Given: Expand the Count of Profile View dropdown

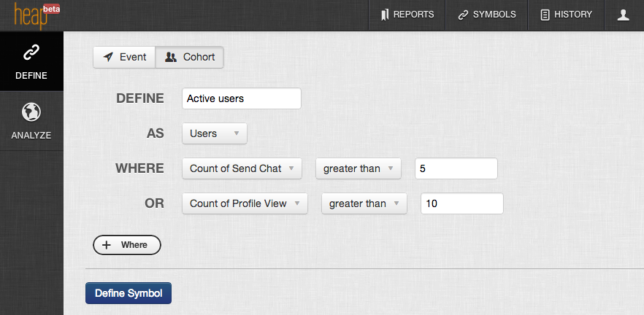Looking at the screenshot, I should click(245, 203).
